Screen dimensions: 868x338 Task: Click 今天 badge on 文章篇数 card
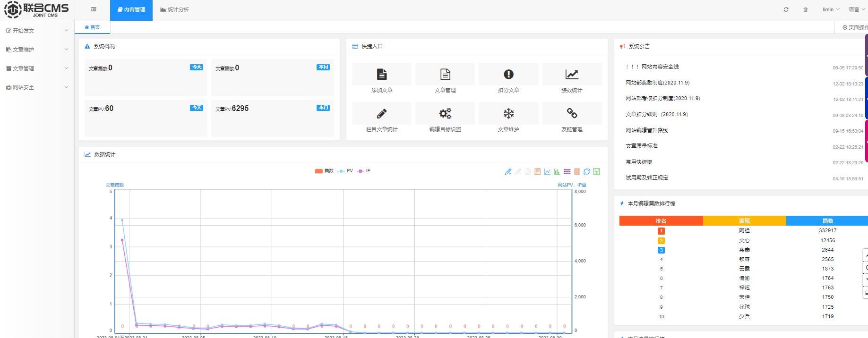pos(197,67)
